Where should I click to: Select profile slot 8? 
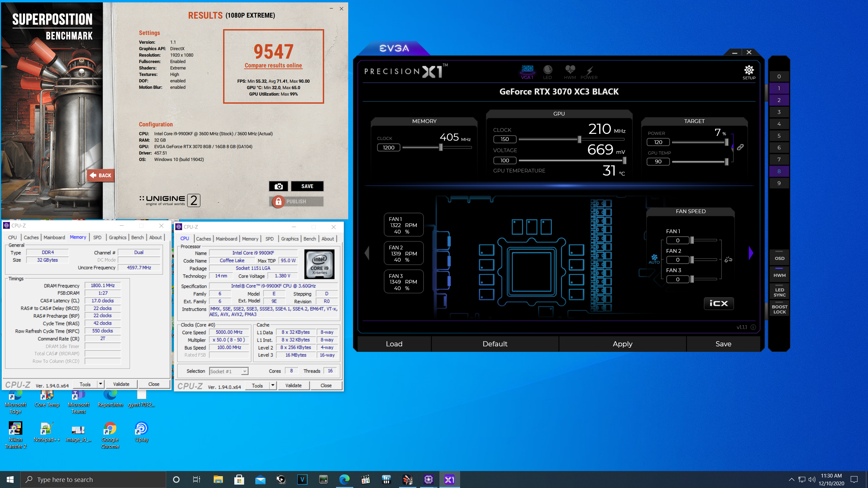point(779,171)
